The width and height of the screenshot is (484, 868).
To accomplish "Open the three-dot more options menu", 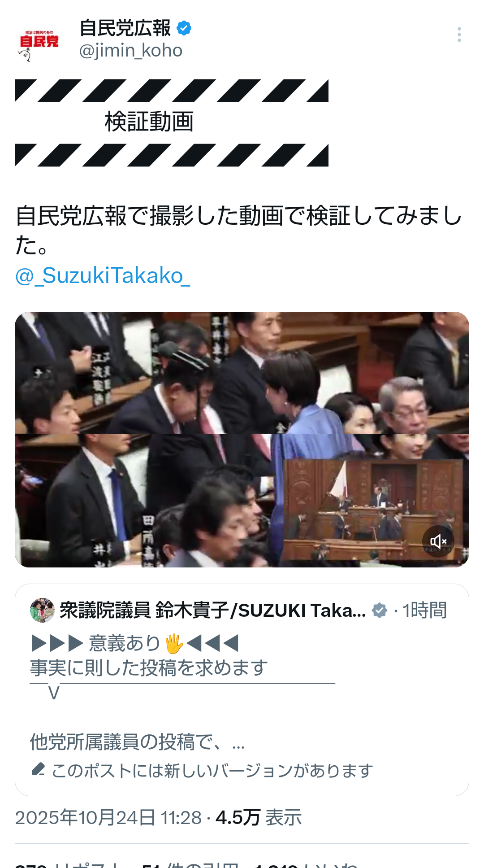I will [459, 35].
